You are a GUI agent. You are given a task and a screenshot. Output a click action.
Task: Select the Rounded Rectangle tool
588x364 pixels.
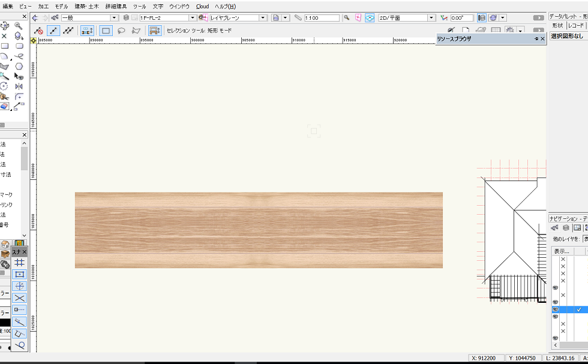pyautogui.click(x=19, y=46)
